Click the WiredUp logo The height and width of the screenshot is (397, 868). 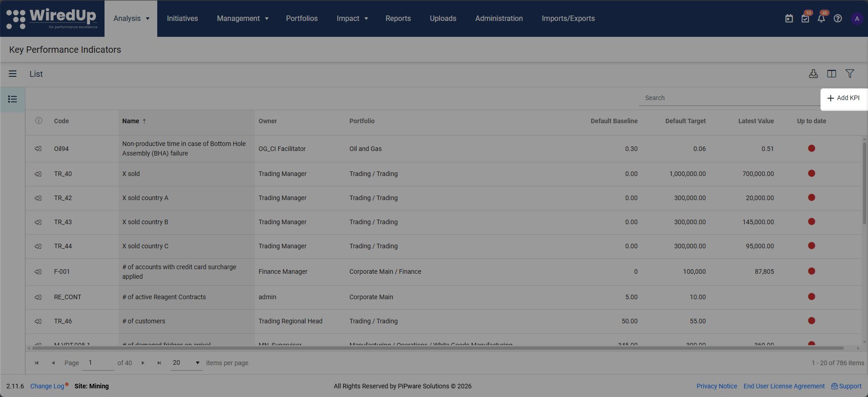tap(52, 19)
